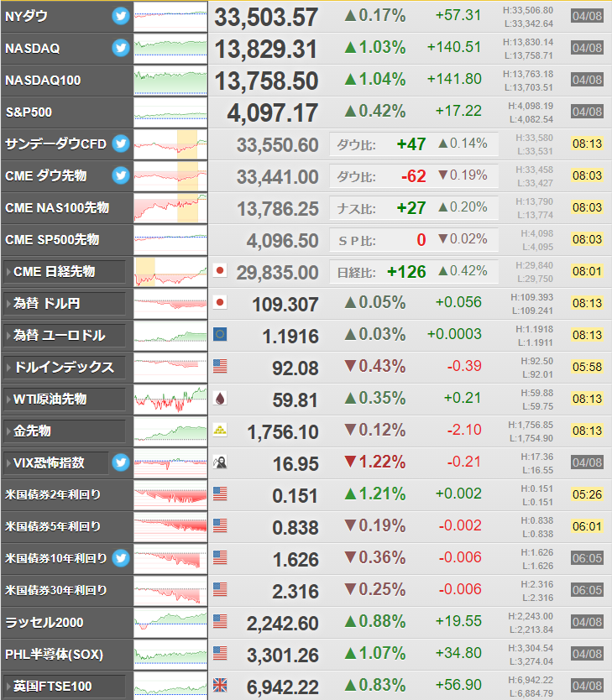Open the サンデーダウCFD mini chart
The width and height of the screenshot is (612, 700).
[170, 144]
